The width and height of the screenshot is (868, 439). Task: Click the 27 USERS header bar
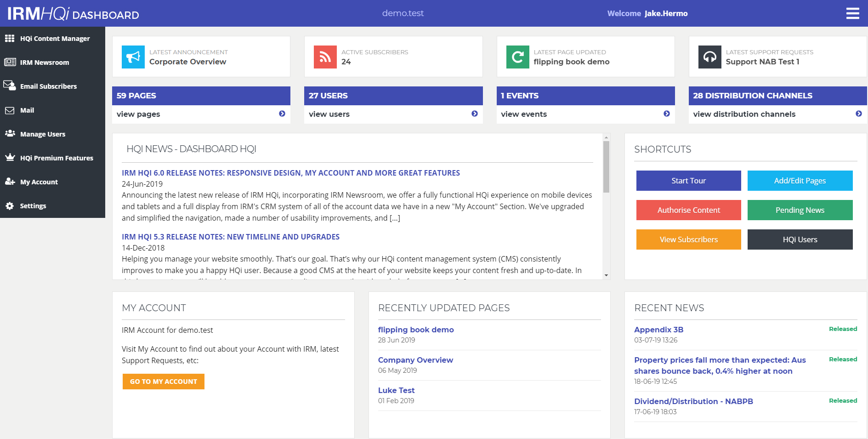pos(393,96)
